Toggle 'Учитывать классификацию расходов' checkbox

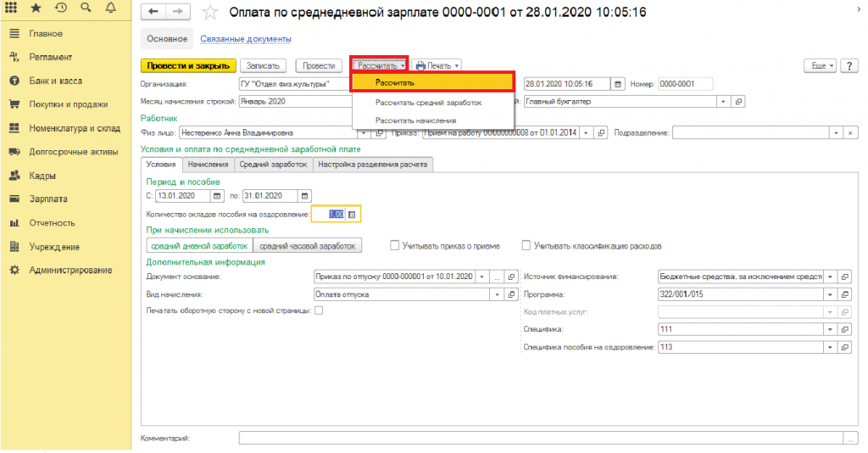(x=526, y=246)
